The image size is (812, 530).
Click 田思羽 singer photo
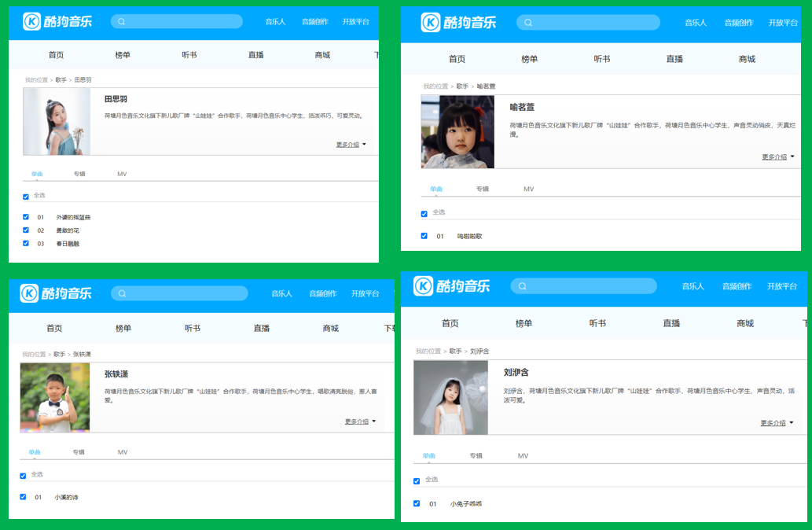tap(57, 122)
